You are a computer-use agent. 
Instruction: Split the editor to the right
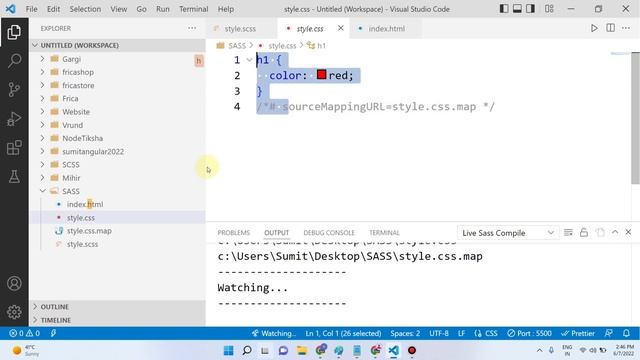(x=610, y=28)
